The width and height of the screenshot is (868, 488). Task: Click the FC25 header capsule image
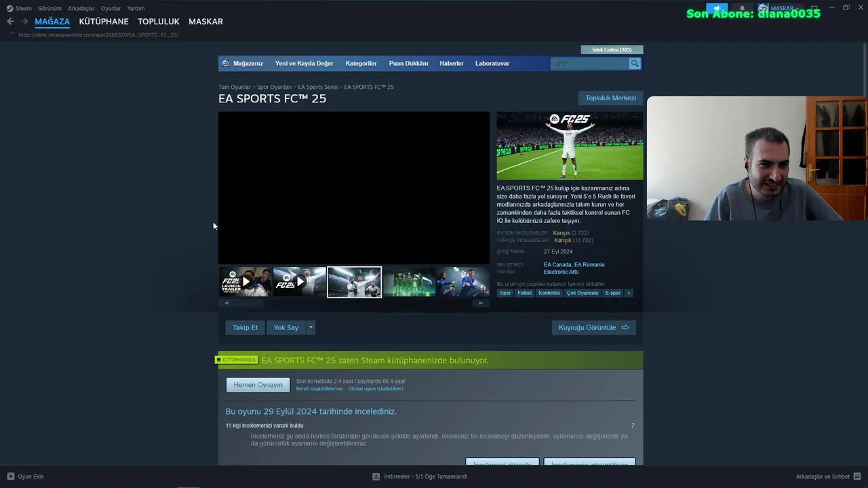click(570, 146)
